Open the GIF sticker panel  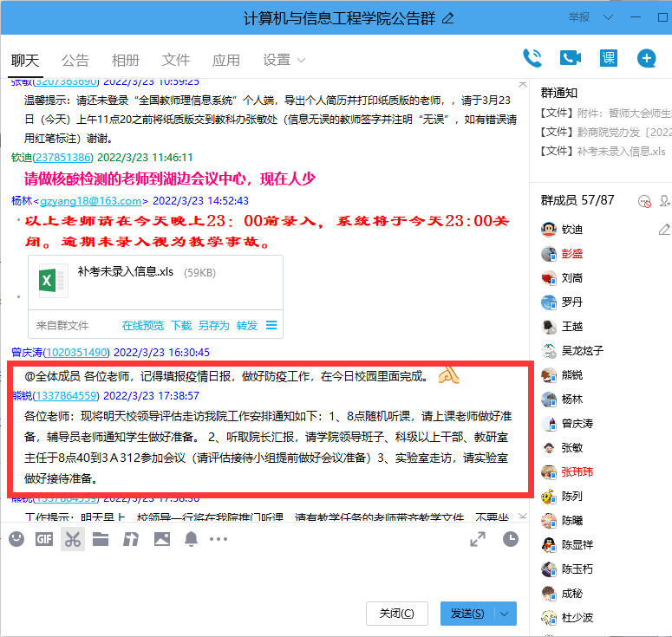tap(43, 539)
